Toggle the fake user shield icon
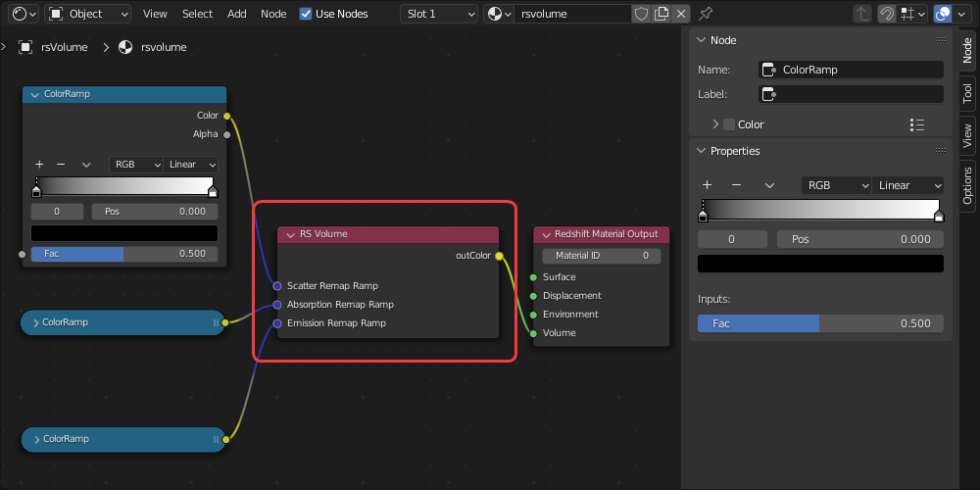The height and width of the screenshot is (490, 980). click(x=641, y=14)
